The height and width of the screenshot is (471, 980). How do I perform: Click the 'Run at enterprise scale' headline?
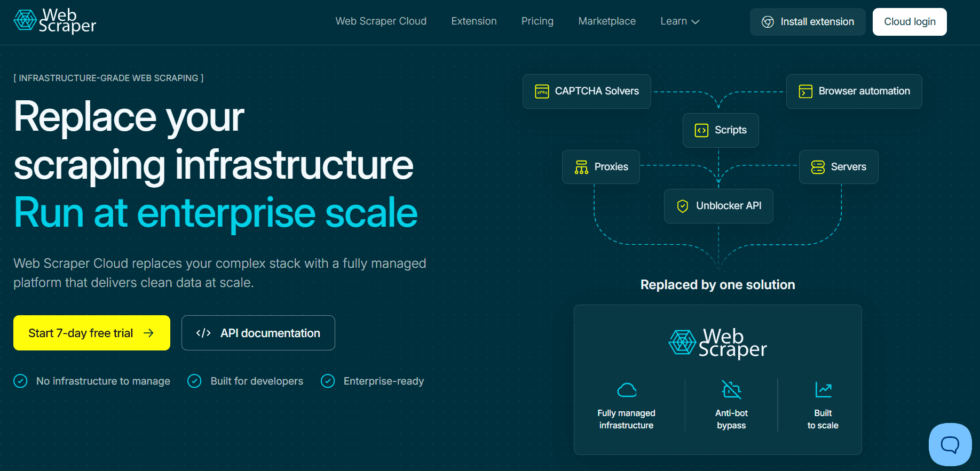(216, 213)
